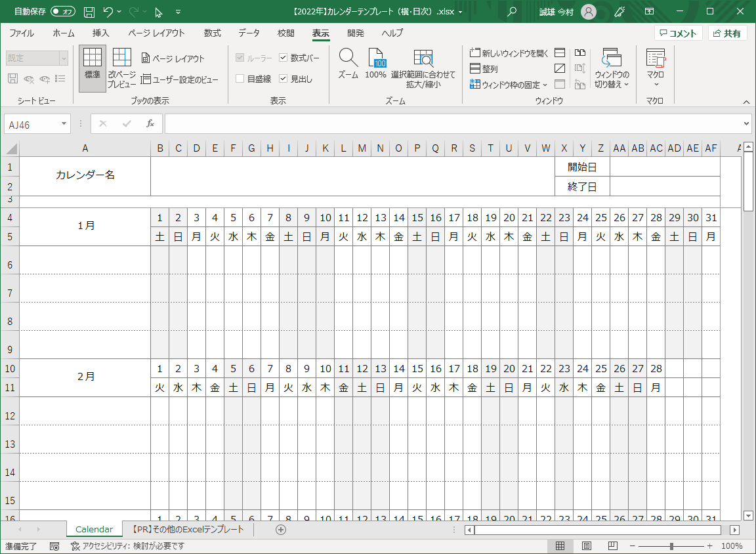This screenshot has width=756, height=554.
Task: Click accessibility status (アクセシビリティ: 検討が必要です)
Action: click(128, 546)
